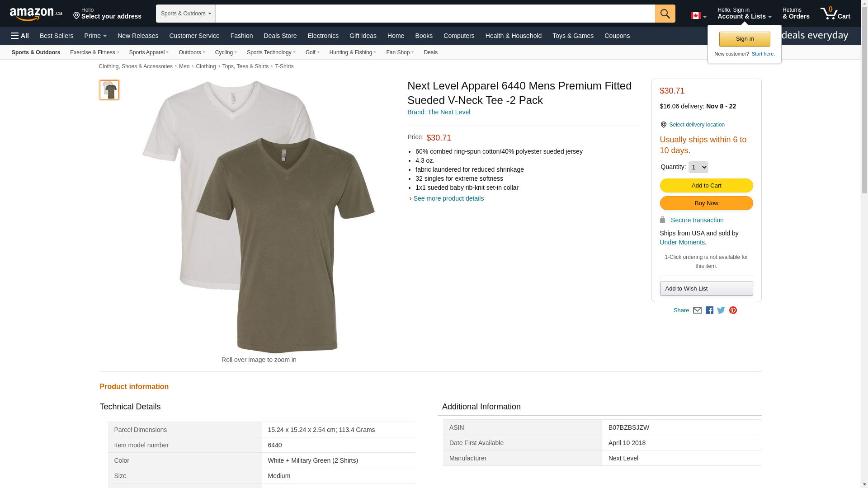Expand See more product details
This screenshot has width=868, height=488.
[x=448, y=198]
